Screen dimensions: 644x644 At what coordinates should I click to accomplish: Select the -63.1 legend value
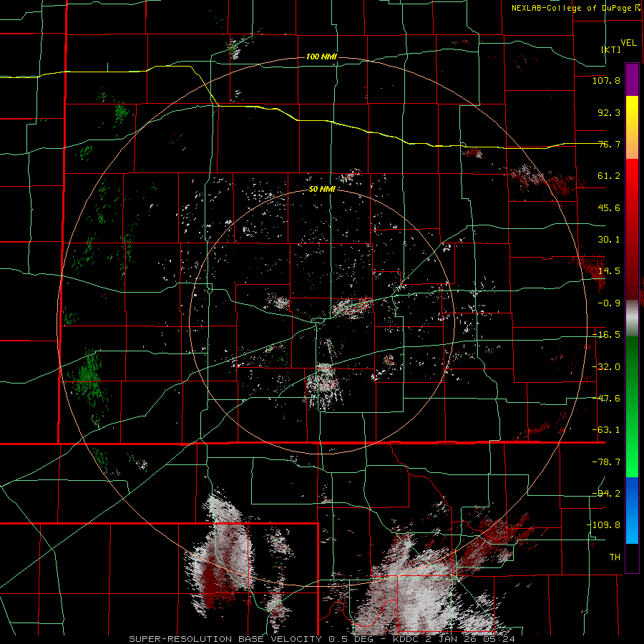[x=606, y=430]
